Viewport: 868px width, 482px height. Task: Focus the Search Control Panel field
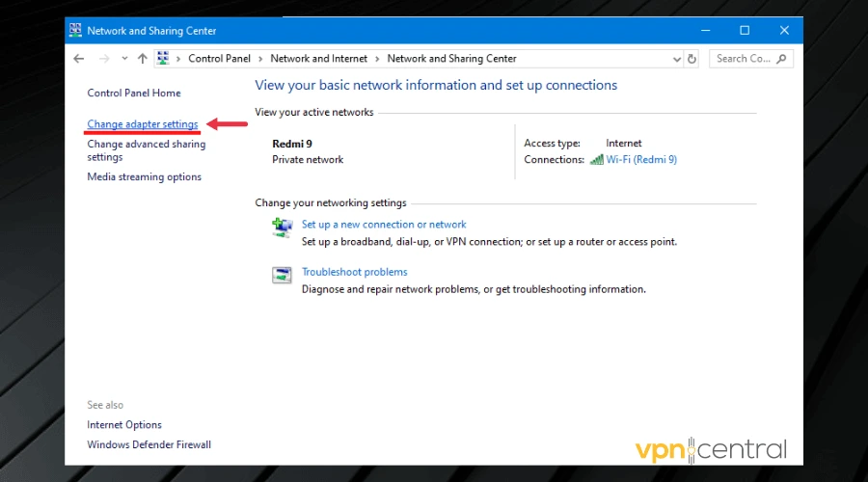[750, 59]
